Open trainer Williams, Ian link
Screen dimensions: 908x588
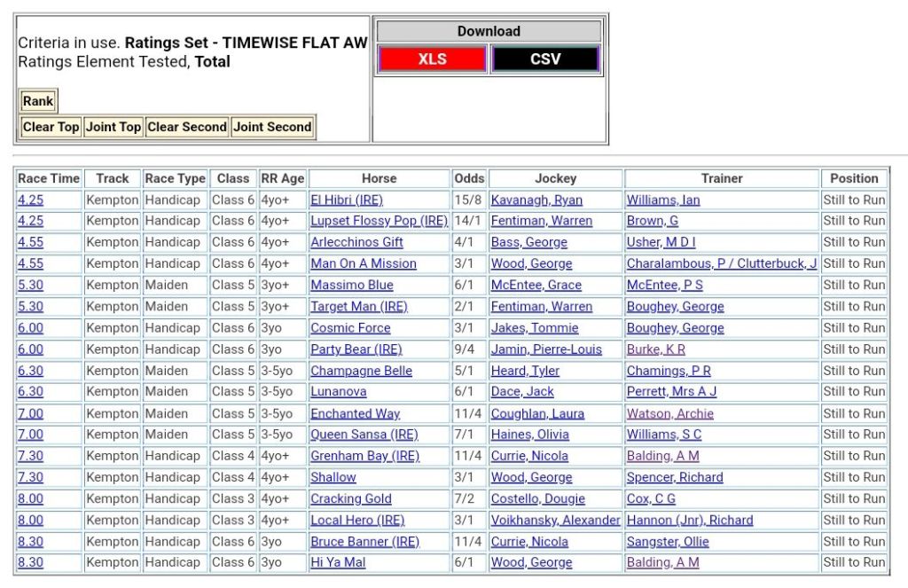coord(662,200)
